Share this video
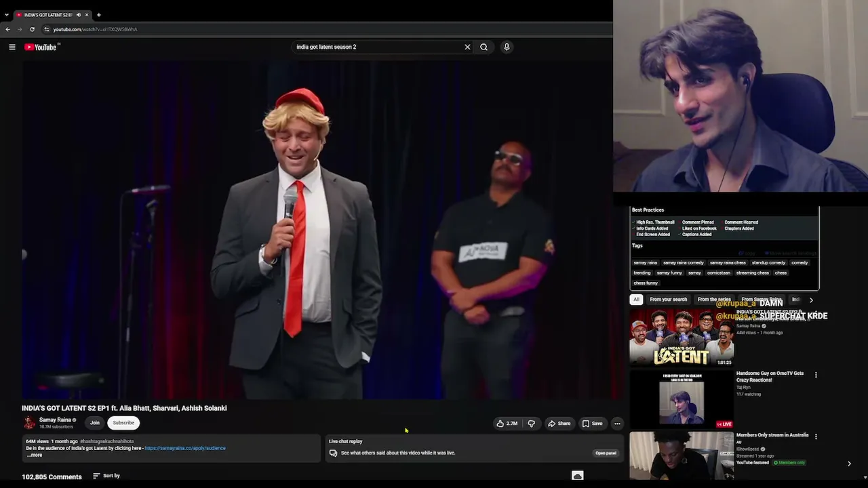Image resolution: width=868 pixels, height=488 pixels. [559, 424]
